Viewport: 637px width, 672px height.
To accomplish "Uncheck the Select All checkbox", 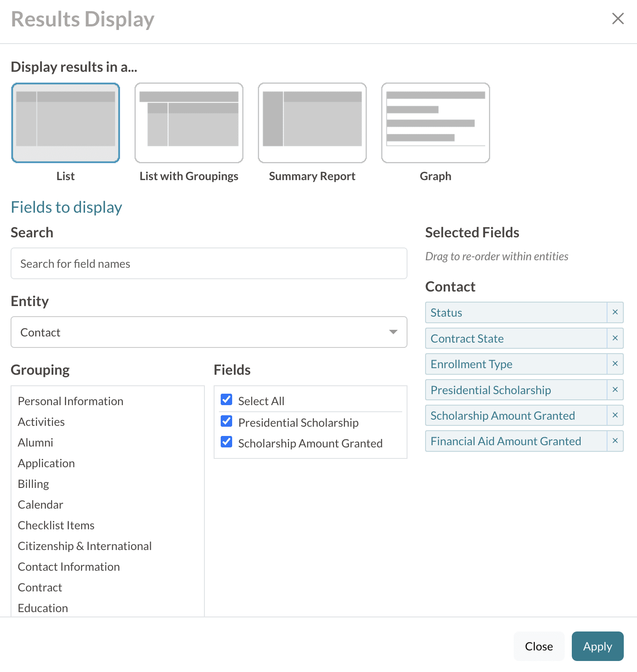I will pos(226,399).
